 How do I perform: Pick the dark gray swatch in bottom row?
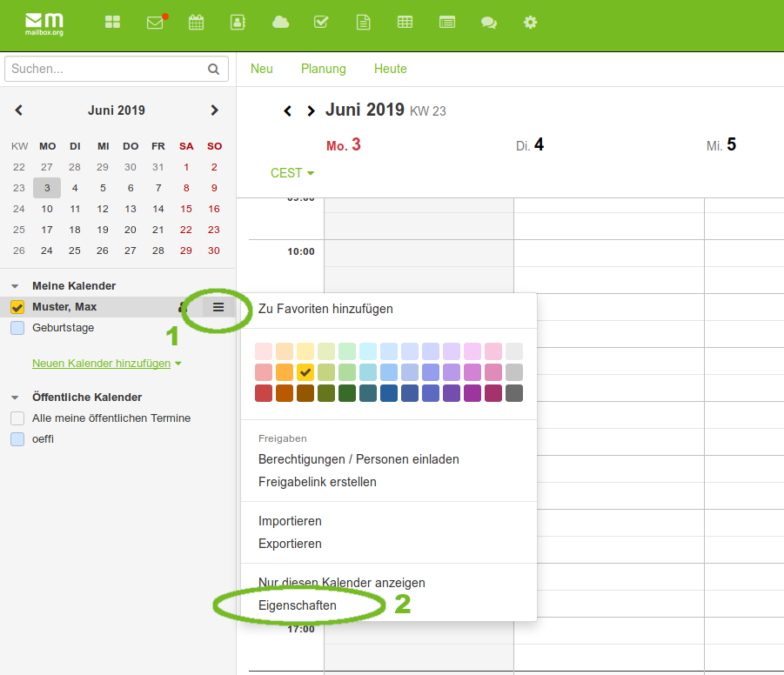pos(514,393)
